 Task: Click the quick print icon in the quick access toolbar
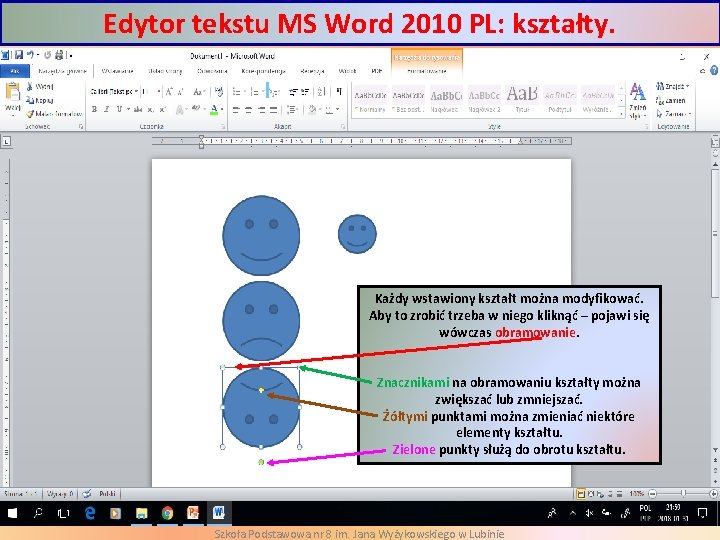coord(59,55)
